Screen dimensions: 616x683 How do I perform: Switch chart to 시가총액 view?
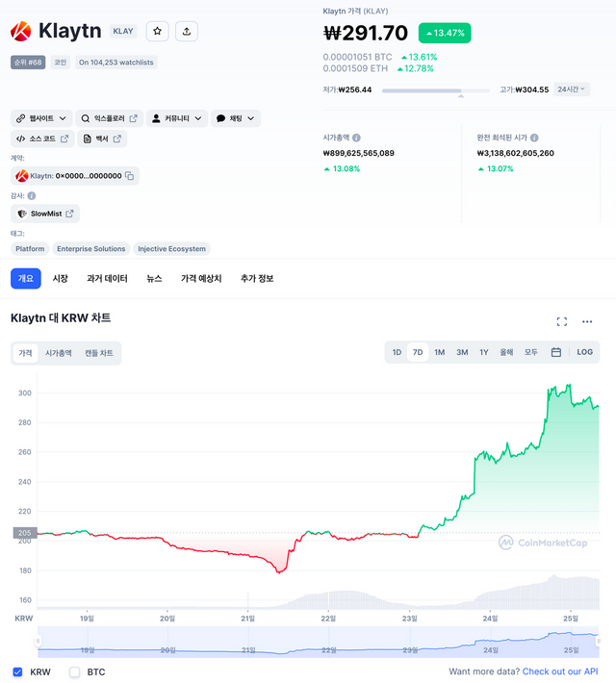[59, 353]
